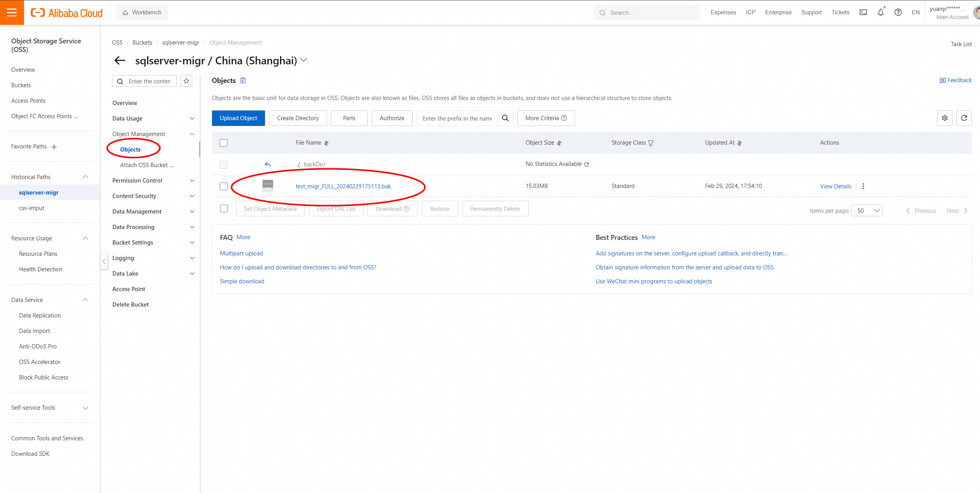Open Attach OSS Bucket menu item
The image size is (980, 493).
[x=147, y=165]
